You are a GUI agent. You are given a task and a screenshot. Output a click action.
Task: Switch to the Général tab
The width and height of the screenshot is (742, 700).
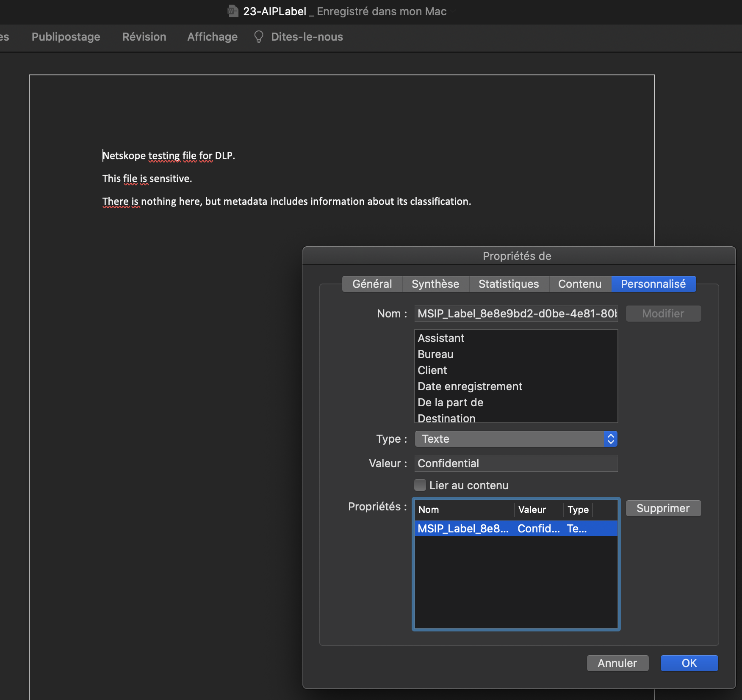(372, 284)
